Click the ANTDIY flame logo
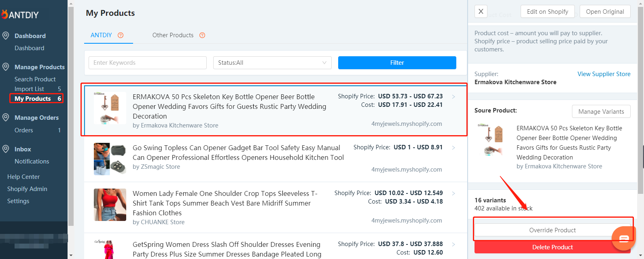This screenshot has width=644, height=259. click(4, 15)
